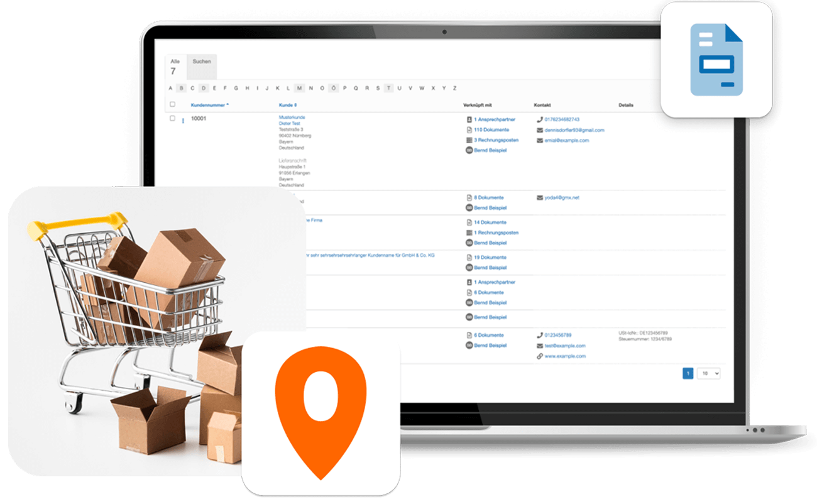Call the number 0176234682743
The width and height of the screenshot is (817, 504).
point(562,119)
